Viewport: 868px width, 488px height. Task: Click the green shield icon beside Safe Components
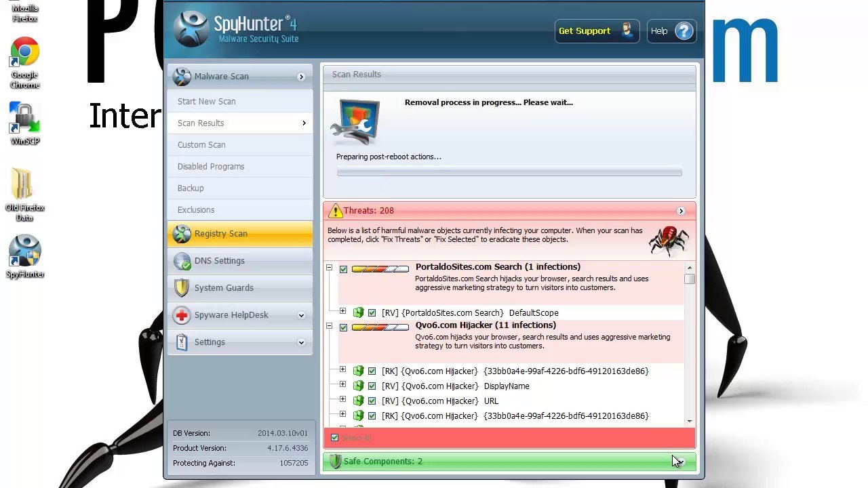334,462
